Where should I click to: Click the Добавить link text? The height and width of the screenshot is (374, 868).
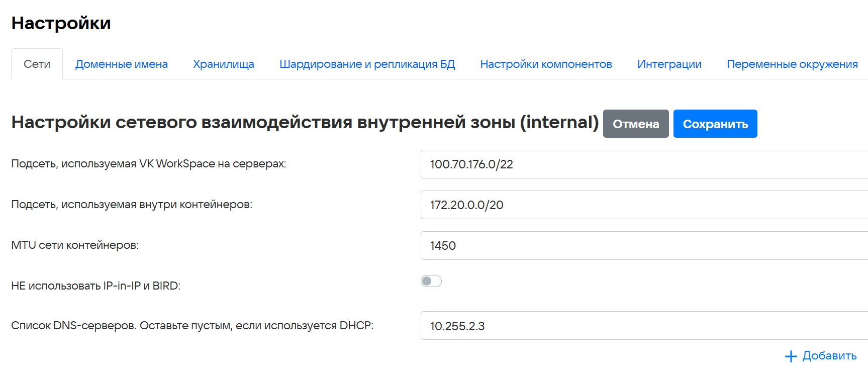[829, 356]
